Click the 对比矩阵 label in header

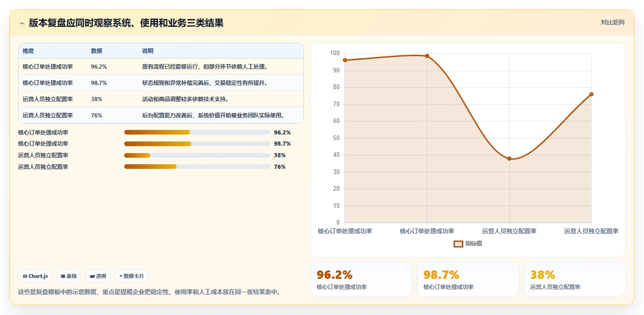(612, 22)
